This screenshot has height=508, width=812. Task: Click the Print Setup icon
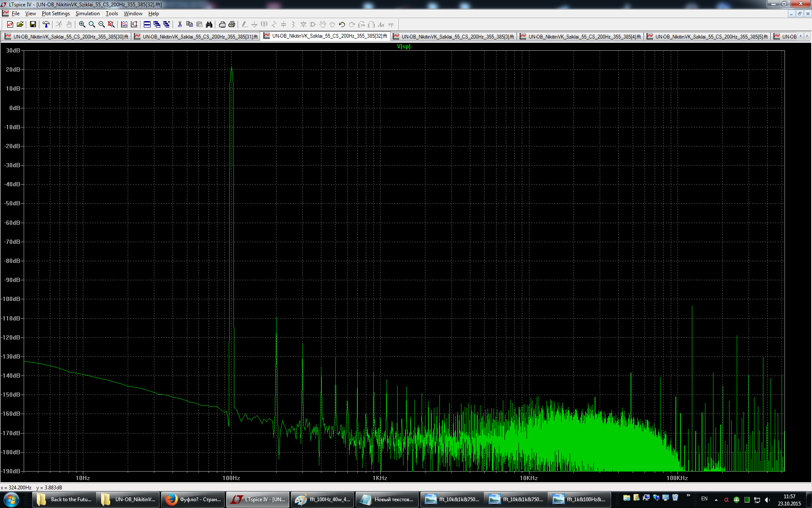222,25
